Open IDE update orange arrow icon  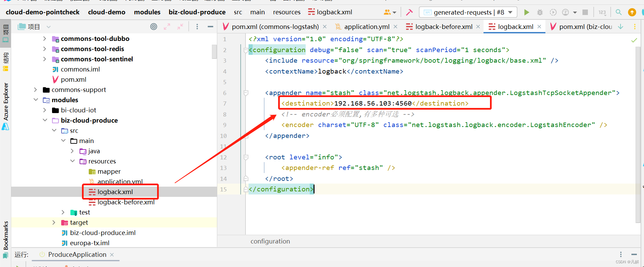point(632,12)
